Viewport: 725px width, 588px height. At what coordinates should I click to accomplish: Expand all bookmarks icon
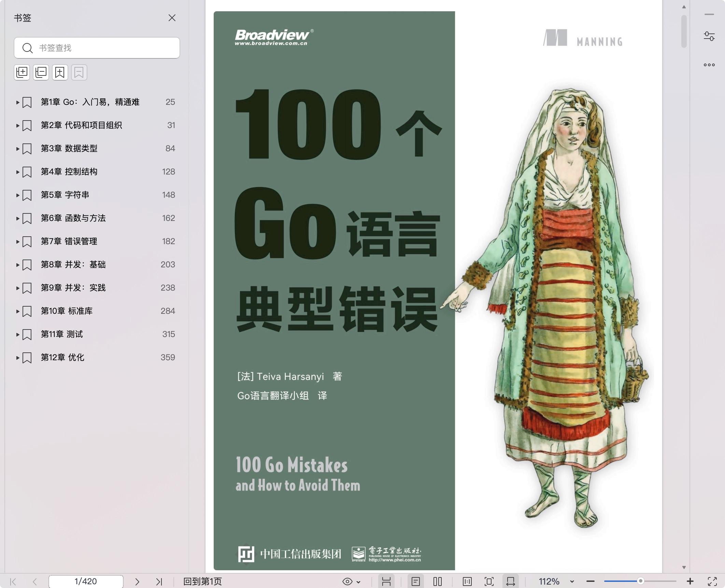[x=22, y=72]
